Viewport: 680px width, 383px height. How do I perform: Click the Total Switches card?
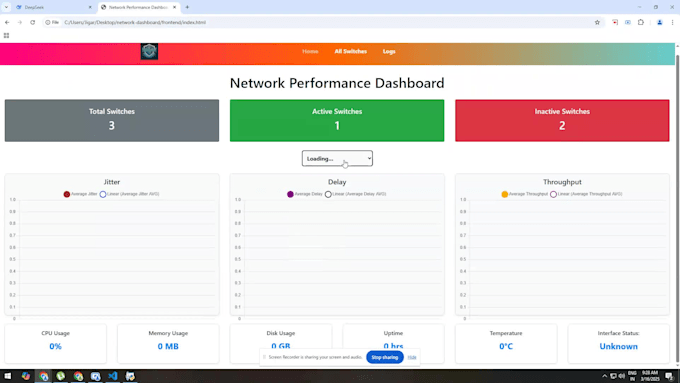(x=112, y=121)
